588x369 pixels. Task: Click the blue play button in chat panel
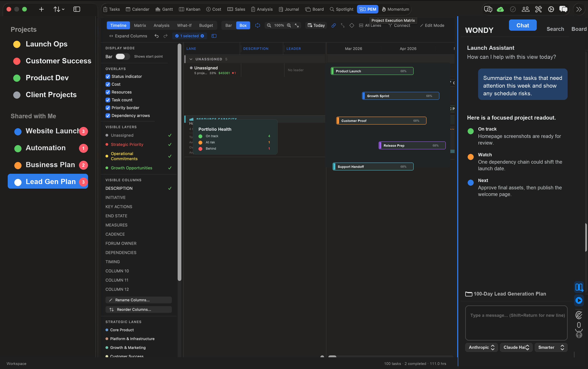click(x=579, y=300)
